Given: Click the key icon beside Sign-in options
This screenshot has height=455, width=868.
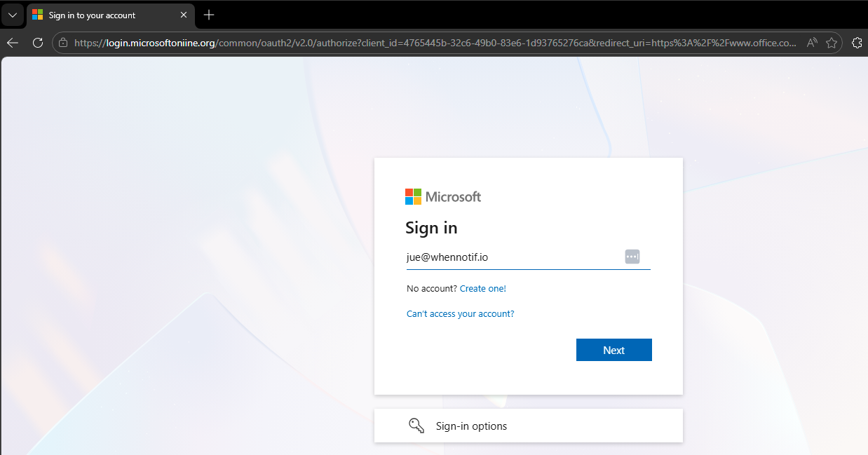Looking at the screenshot, I should pyautogui.click(x=416, y=426).
